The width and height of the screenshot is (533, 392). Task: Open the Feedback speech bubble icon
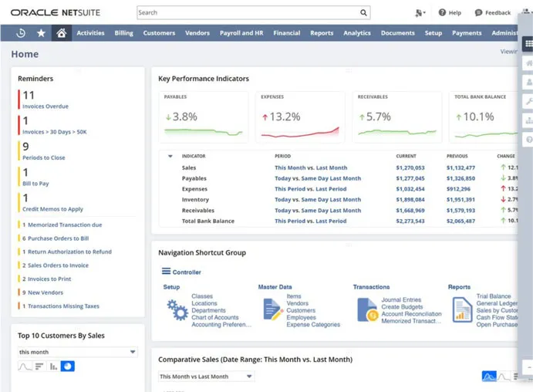tap(478, 13)
